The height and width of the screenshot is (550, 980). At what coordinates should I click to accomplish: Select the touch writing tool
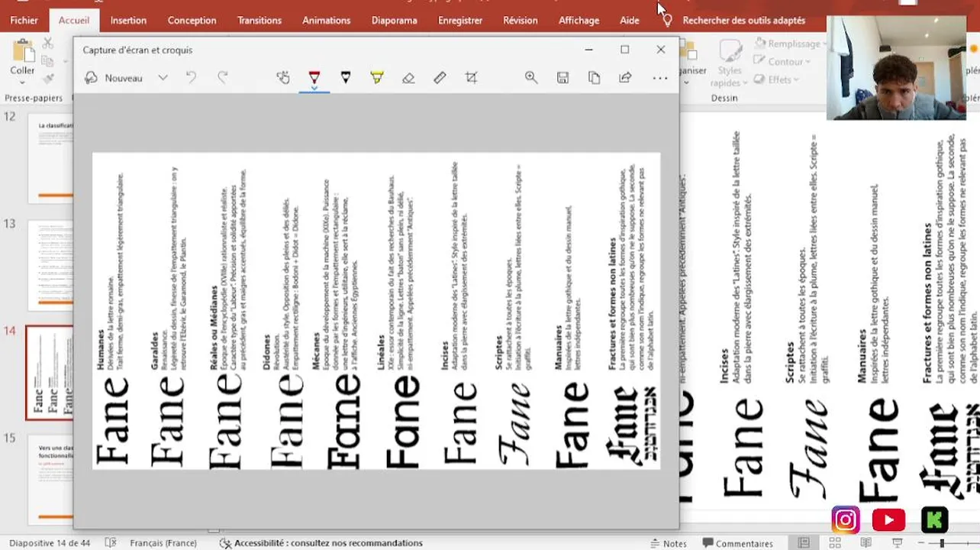click(x=283, y=77)
